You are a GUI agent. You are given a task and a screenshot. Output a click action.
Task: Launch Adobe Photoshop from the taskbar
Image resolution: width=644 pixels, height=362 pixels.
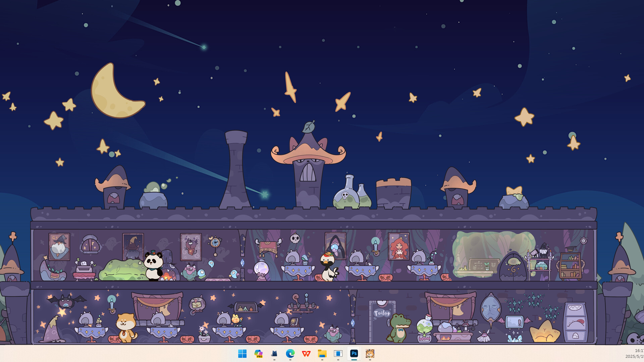(355, 353)
